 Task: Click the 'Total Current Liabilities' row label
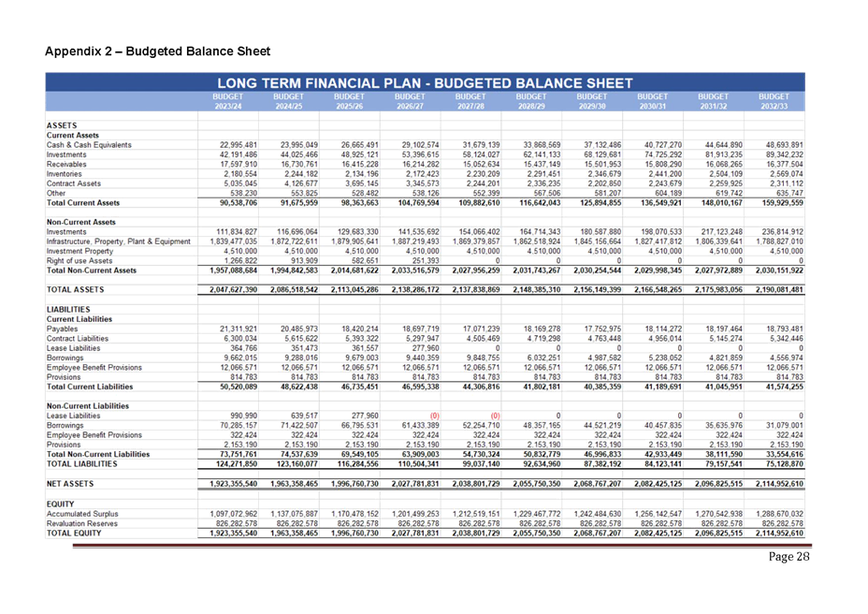(90, 387)
